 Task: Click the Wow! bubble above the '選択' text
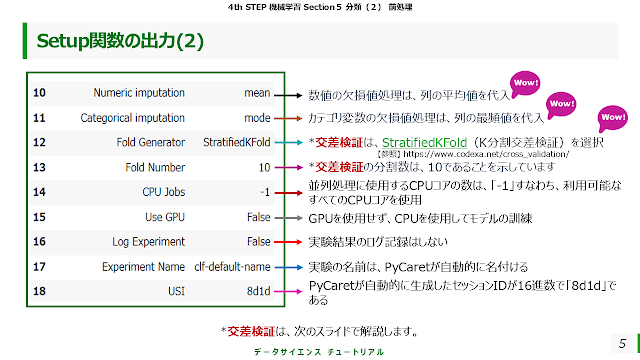click(612, 118)
